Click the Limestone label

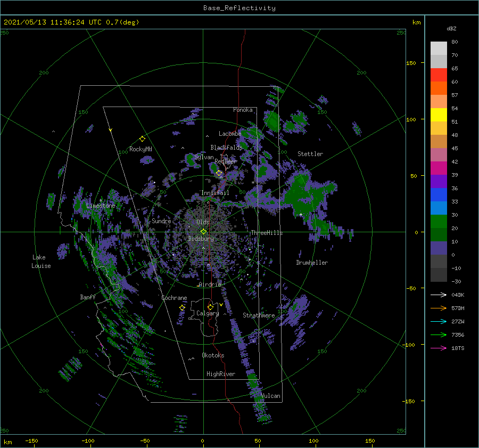[x=101, y=206]
